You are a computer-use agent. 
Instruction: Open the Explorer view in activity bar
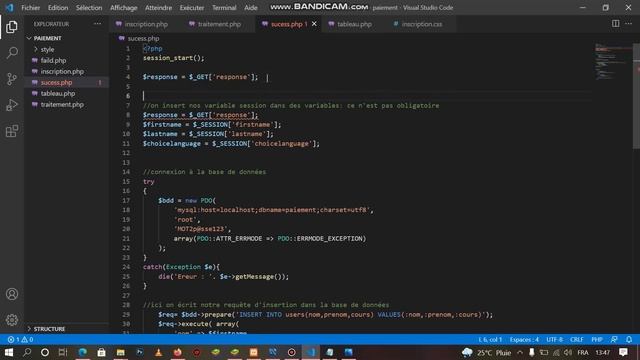coord(12,27)
